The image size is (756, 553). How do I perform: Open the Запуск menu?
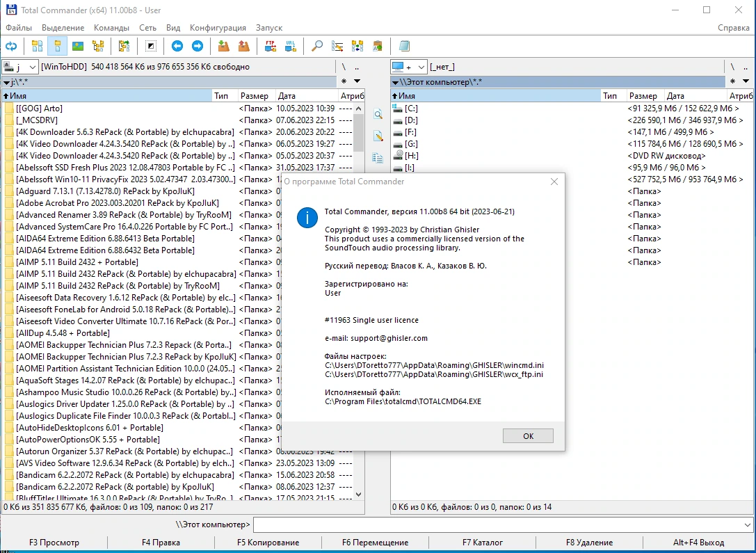[x=269, y=28]
